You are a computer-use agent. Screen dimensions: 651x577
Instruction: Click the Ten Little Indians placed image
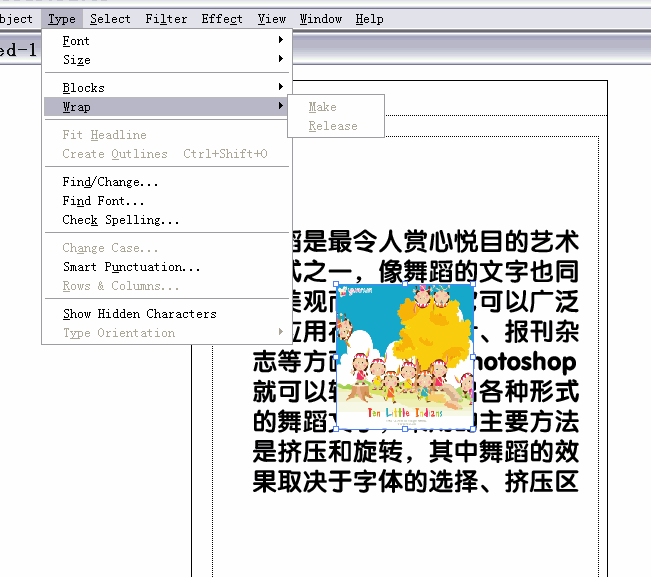point(404,357)
